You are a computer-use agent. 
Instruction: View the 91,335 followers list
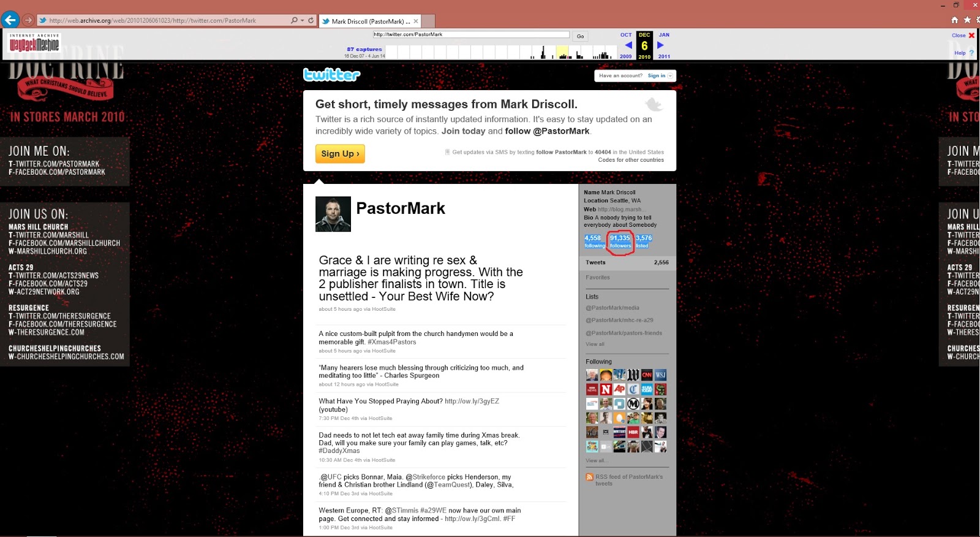click(620, 241)
